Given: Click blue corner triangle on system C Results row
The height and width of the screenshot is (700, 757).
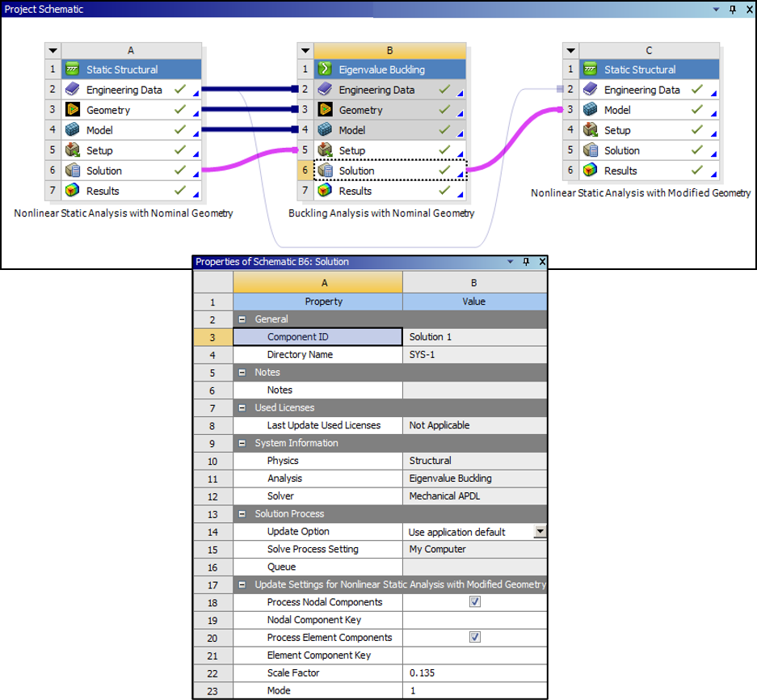Looking at the screenshot, I should point(714,175).
